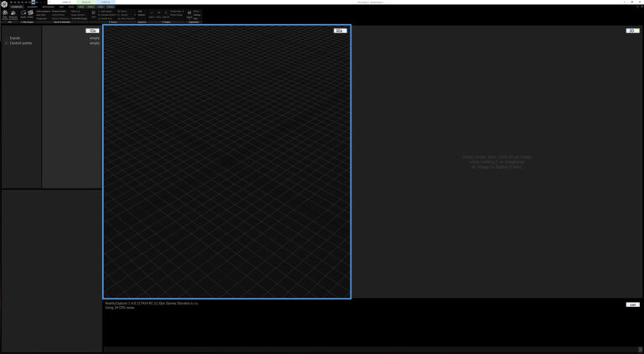Viewport: 644px width, 354px height.
Task: Open the 2D view type dropdown
Action: coord(632,31)
